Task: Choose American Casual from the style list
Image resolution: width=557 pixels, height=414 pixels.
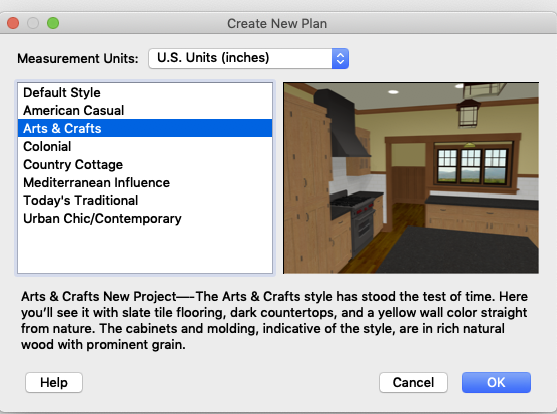Action: pos(145,111)
